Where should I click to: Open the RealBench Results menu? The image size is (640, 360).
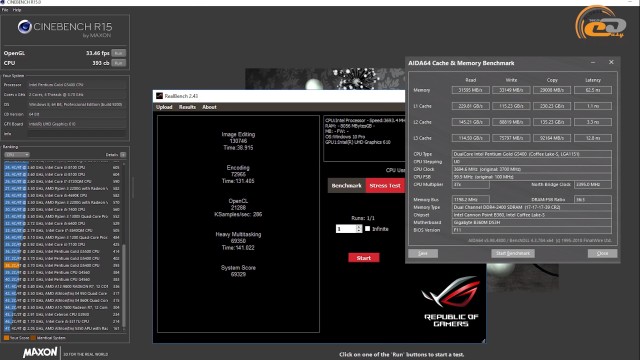tap(187, 107)
